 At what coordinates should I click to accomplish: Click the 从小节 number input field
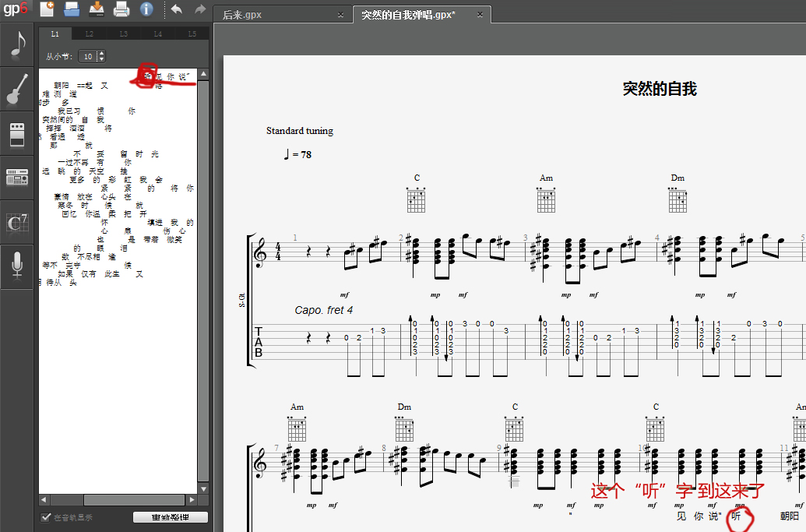click(87, 56)
